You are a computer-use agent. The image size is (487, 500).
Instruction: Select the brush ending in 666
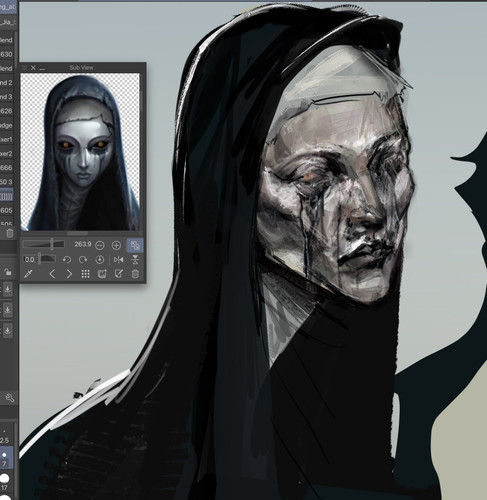click(7, 168)
